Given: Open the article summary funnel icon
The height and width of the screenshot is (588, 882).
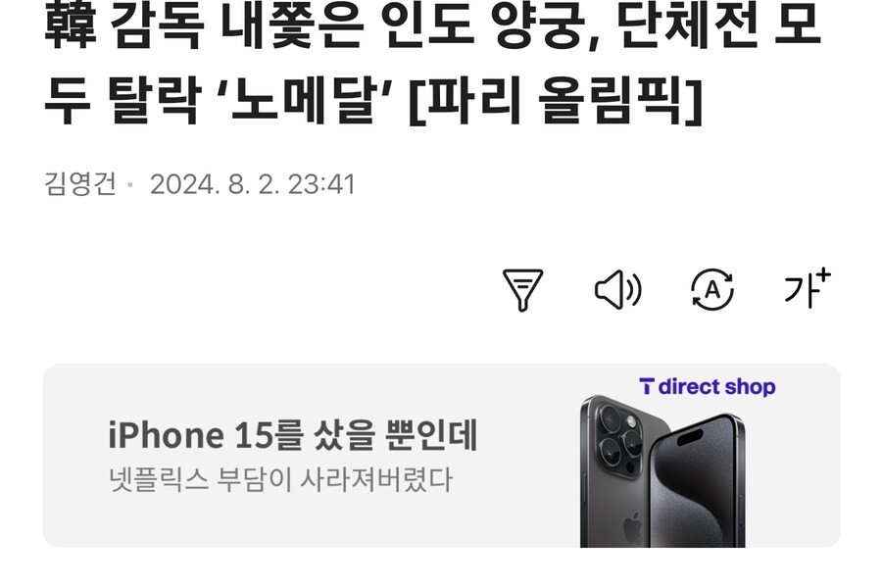Looking at the screenshot, I should [522, 290].
